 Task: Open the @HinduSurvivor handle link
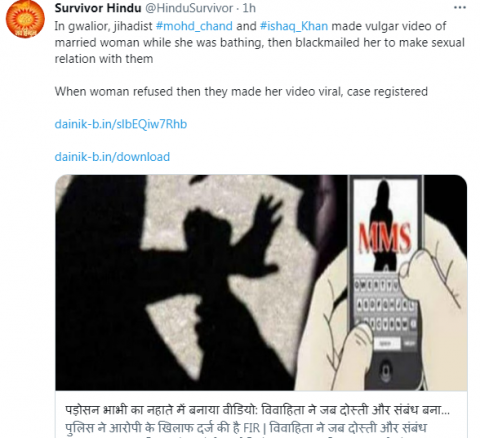pos(189,8)
